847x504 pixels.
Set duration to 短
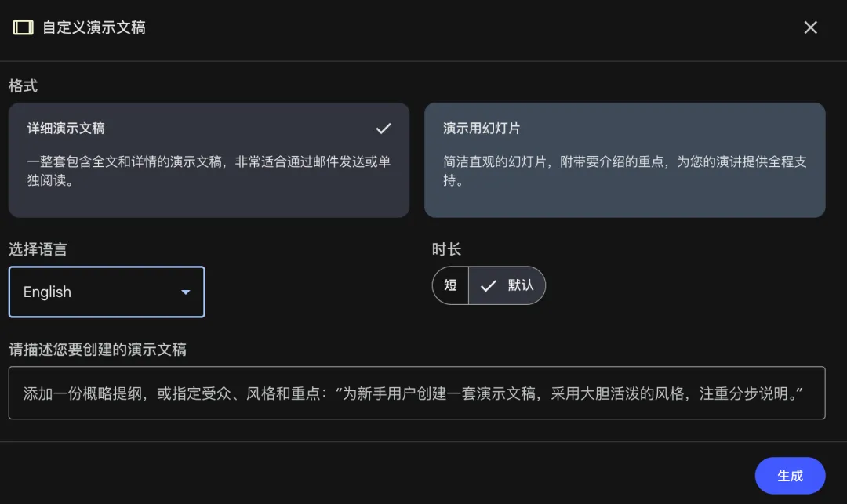[x=450, y=285]
